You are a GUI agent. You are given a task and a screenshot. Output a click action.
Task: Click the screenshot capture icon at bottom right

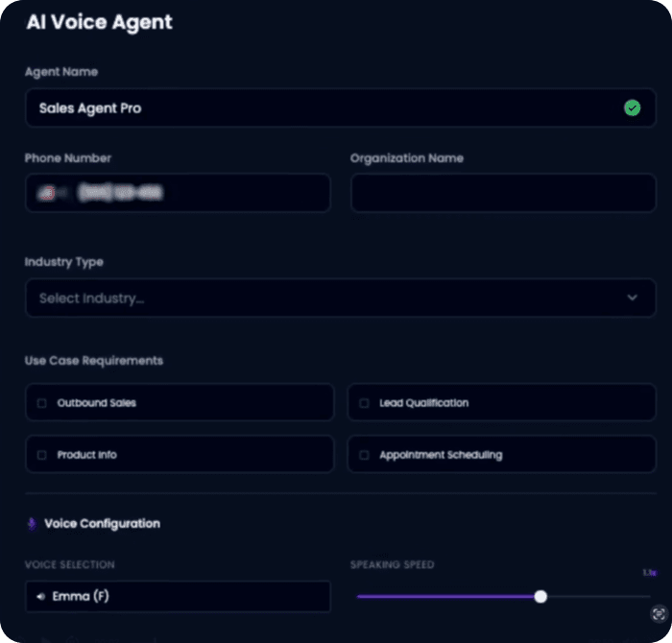tap(659, 612)
